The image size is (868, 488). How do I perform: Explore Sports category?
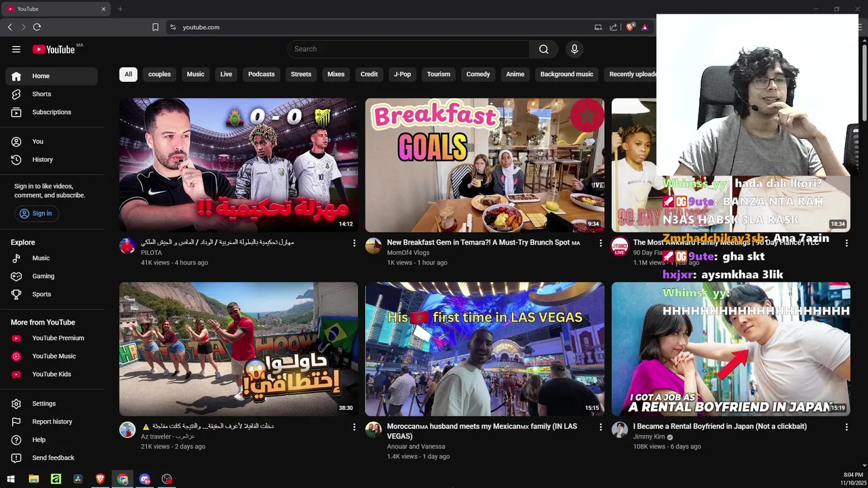pos(52,294)
